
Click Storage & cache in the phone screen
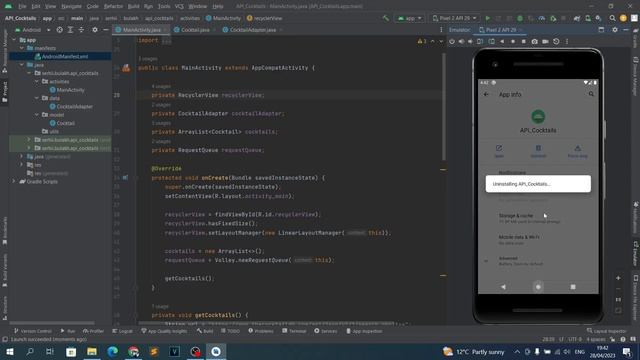(x=538, y=218)
